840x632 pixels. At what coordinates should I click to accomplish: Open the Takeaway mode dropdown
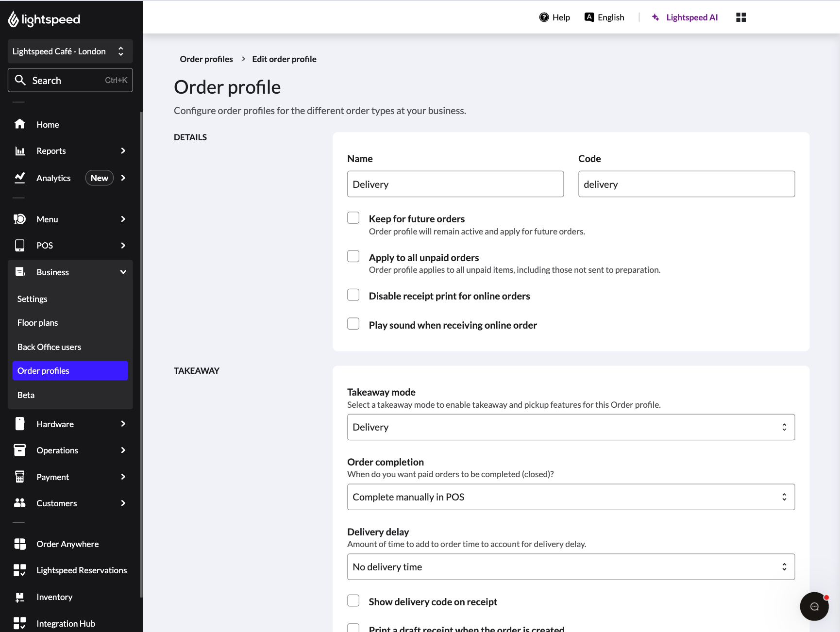coord(571,427)
